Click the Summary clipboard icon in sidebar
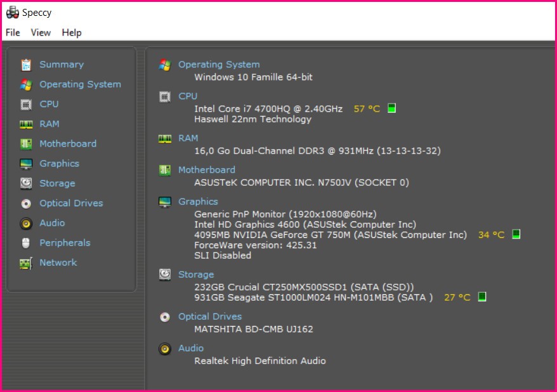Image resolution: width=557 pixels, height=392 pixels. click(x=26, y=65)
